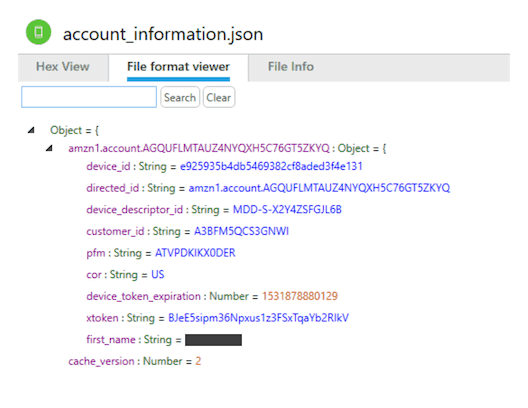
Task: Select the device_id string row
Action: pyautogui.click(x=224, y=166)
